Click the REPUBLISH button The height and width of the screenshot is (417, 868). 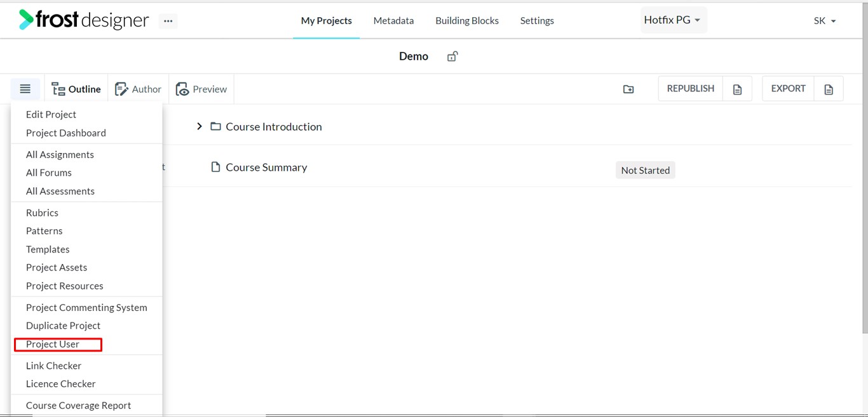(691, 89)
